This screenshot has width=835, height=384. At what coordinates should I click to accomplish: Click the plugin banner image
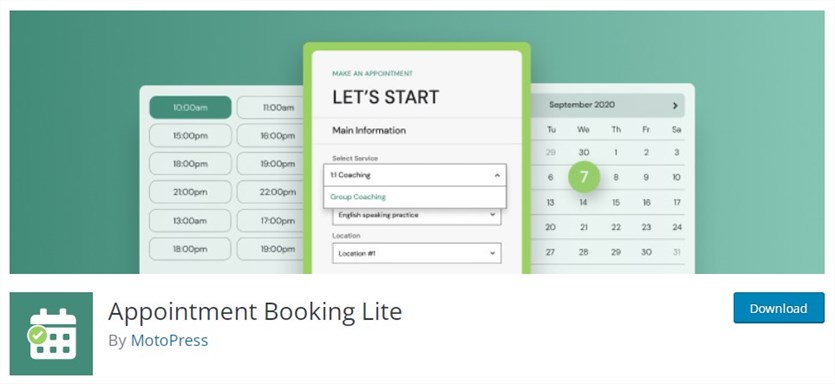point(417,142)
